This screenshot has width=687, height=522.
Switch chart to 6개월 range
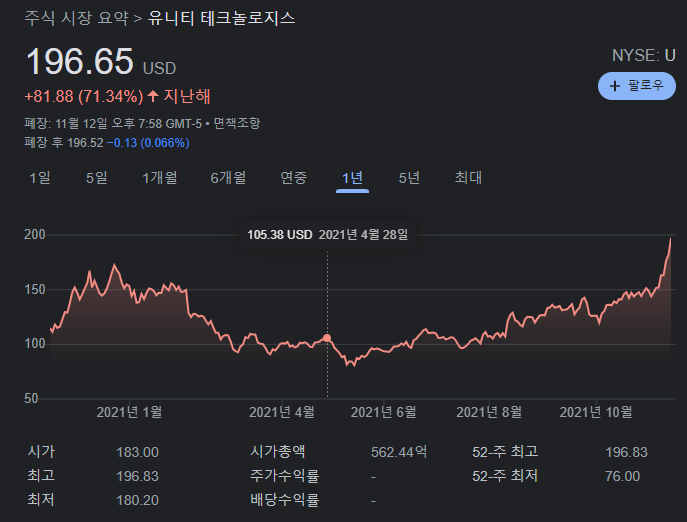228,178
